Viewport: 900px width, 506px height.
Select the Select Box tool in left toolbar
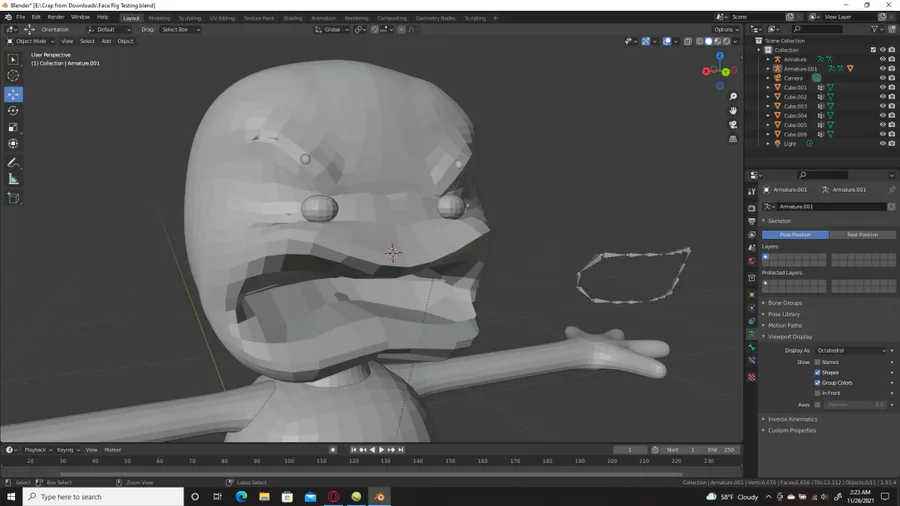click(x=13, y=59)
